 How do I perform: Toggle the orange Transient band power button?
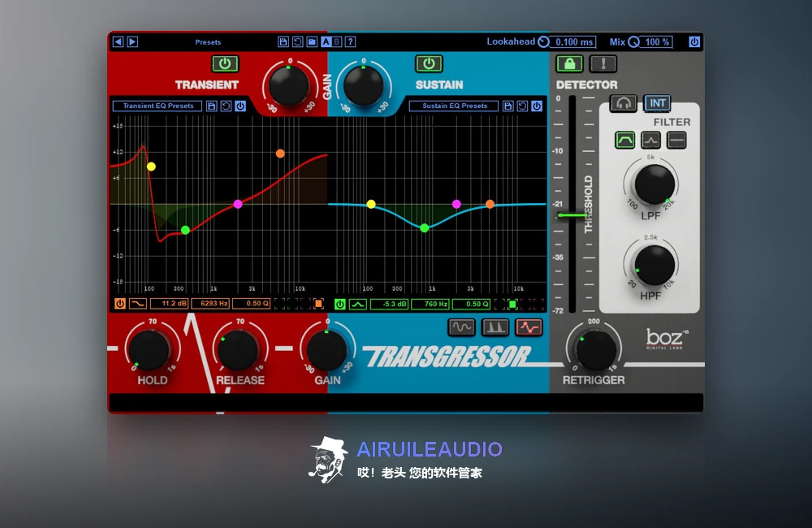pyautogui.click(x=119, y=304)
